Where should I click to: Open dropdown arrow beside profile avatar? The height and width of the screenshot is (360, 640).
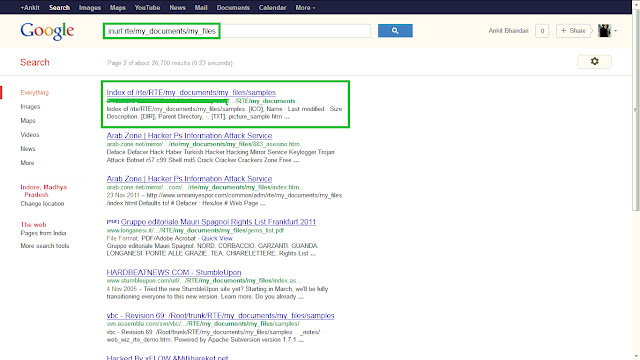[615, 31]
